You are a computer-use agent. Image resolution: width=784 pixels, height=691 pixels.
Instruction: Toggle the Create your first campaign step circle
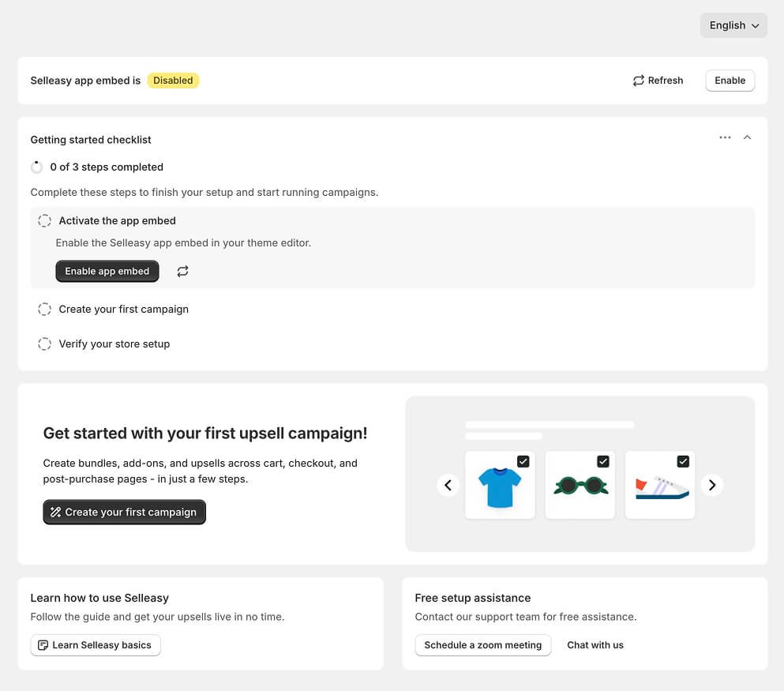pyautogui.click(x=44, y=309)
